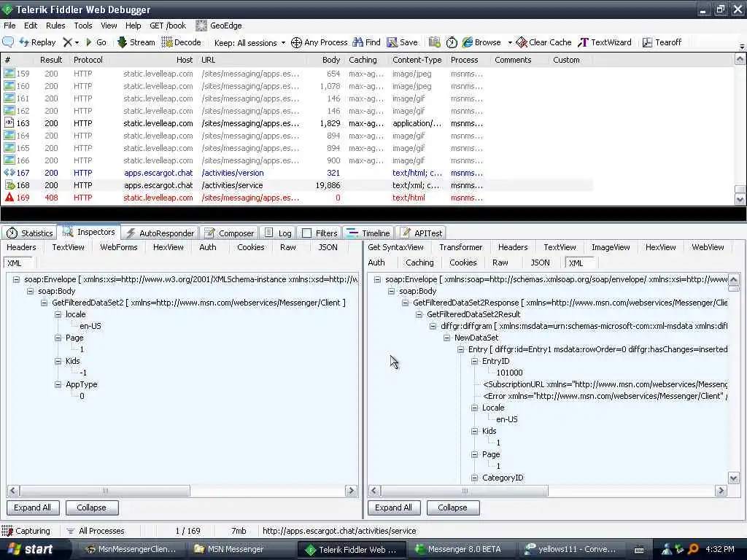The height and width of the screenshot is (560, 747).
Task: Click the Save toolbar button
Action: [x=402, y=42]
